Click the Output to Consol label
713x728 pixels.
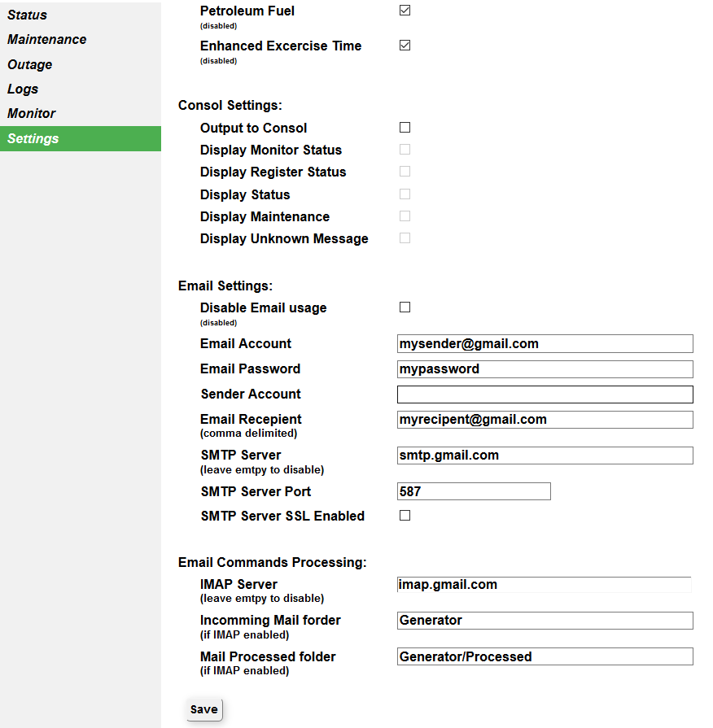[253, 129]
